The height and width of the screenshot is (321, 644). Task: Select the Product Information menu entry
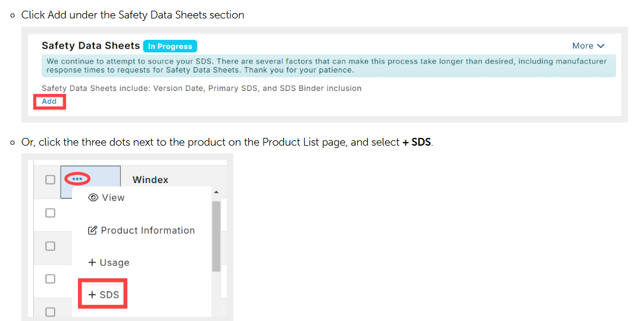coord(142,231)
